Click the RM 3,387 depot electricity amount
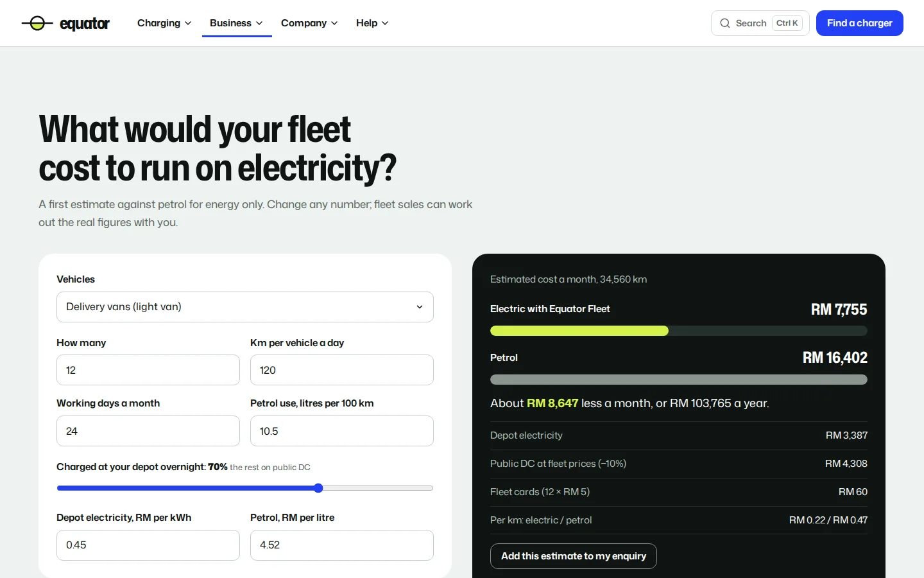This screenshot has height=578, width=924. [846, 435]
